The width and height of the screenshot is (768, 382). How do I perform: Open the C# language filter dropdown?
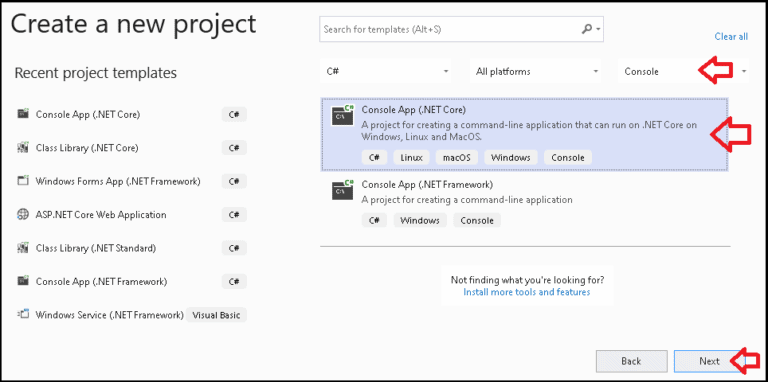pos(385,72)
